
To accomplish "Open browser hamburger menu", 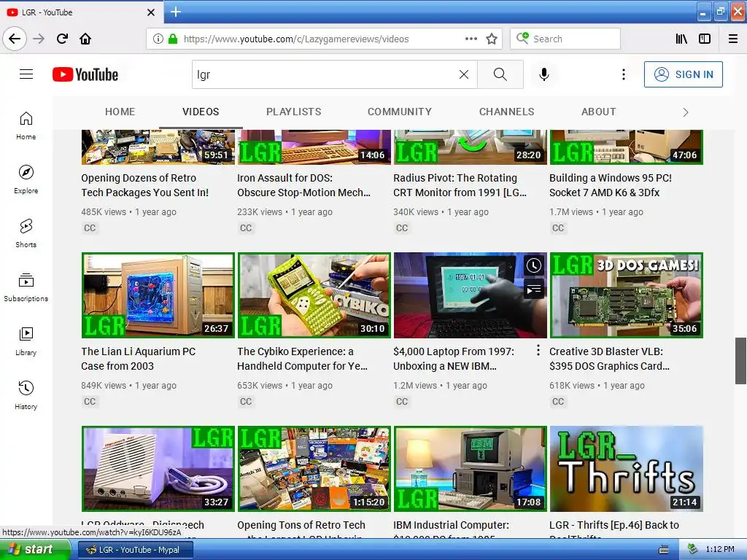I will [733, 39].
